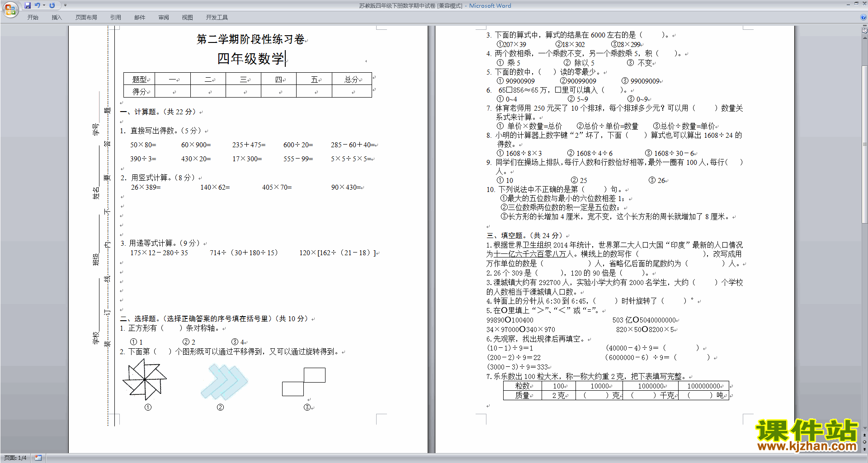Open the 开始 ribbon tab
The height and width of the screenshot is (463, 868).
pyautogui.click(x=33, y=18)
